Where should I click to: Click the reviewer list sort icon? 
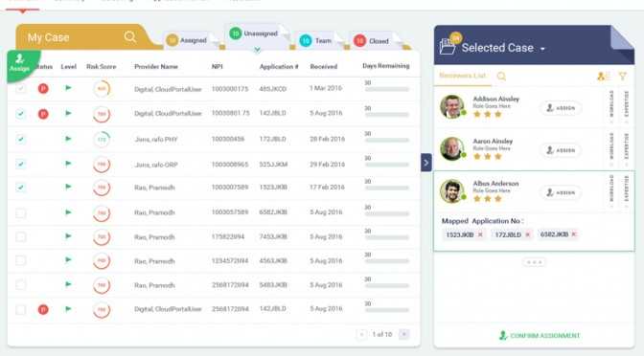pyautogui.click(x=603, y=77)
